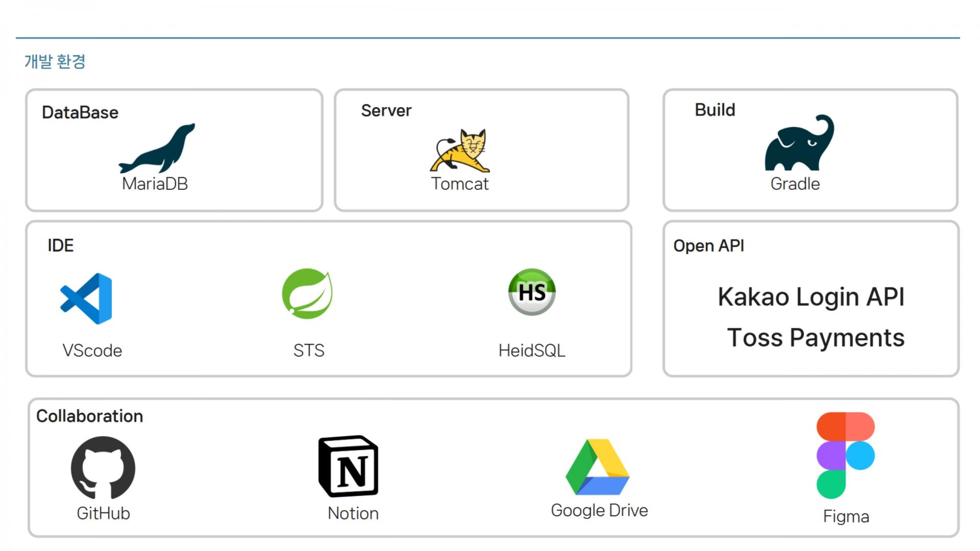Image resolution: width=980 pixels, height=551 pixels.
Task: Click the Kakao Login API text
Action: pyautogui.click(x=811, y=297)
